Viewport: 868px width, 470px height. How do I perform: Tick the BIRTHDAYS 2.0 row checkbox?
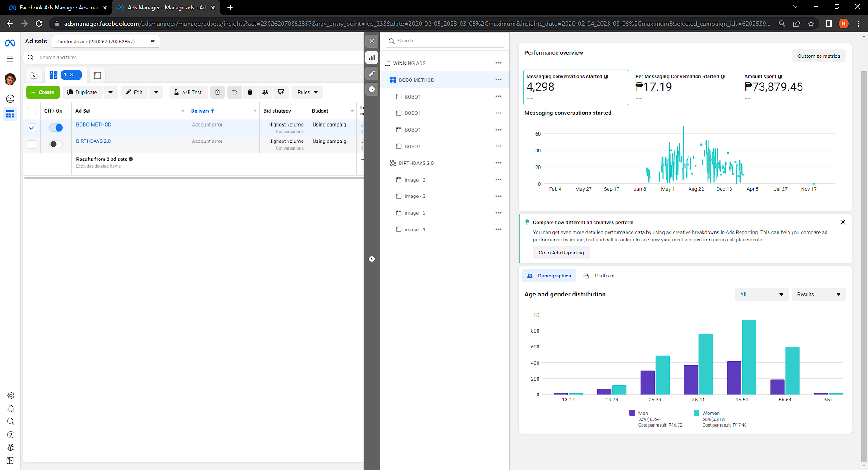[x=32, y=144]
